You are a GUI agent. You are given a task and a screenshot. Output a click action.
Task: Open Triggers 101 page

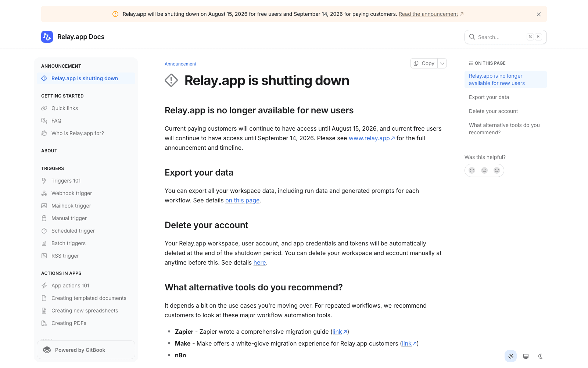[86, 181]
